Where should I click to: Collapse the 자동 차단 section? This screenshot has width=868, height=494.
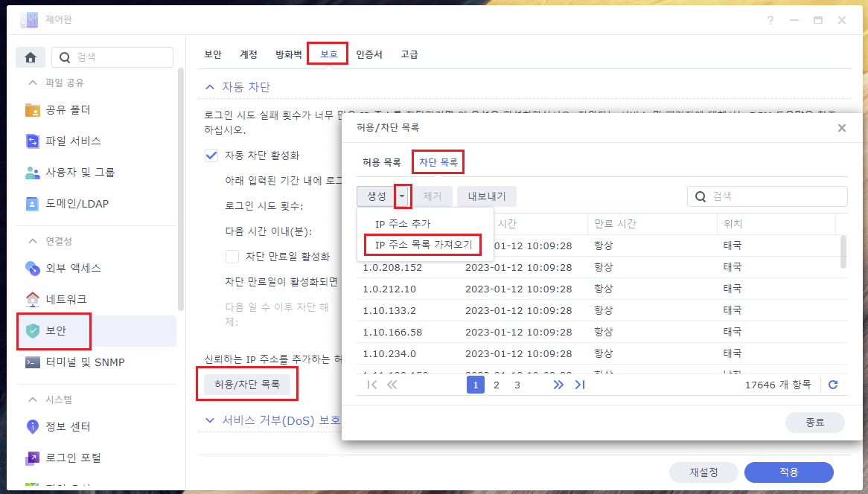click(x=210, y=87)
